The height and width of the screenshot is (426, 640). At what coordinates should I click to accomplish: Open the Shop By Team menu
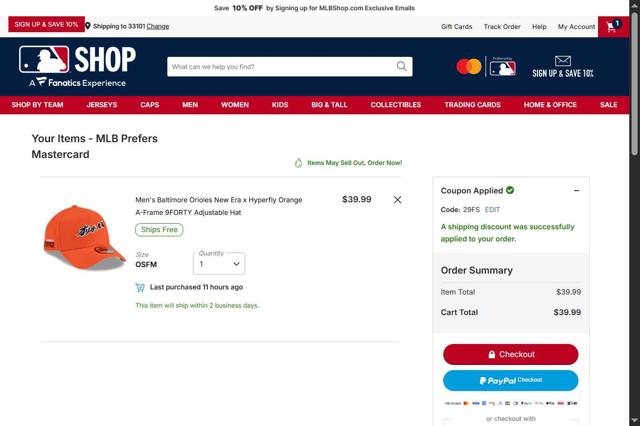click(38, 105)
